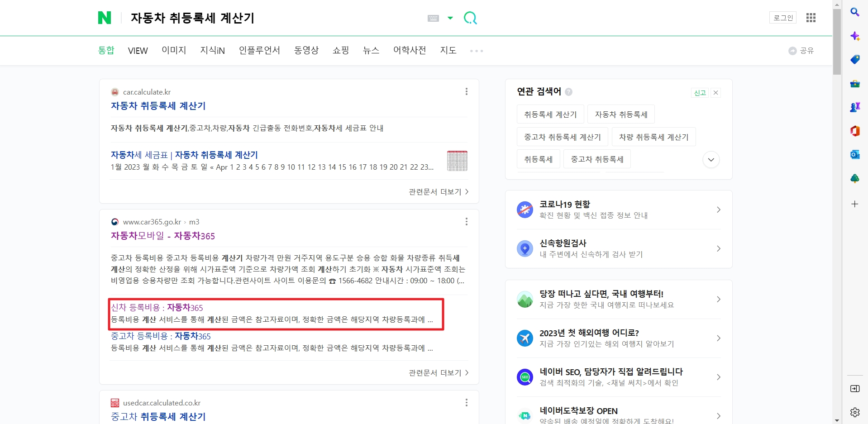Expand 관련문서 더보기 under car365 result
This screenshot has height=424, width=868.
[x=439, y=373]
